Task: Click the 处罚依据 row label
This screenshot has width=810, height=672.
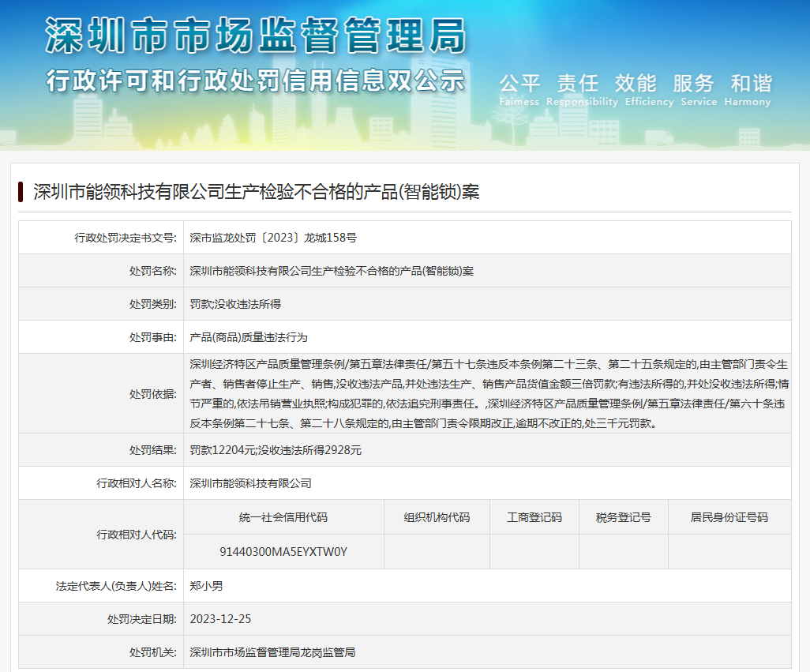Action: tap(153, 393)
